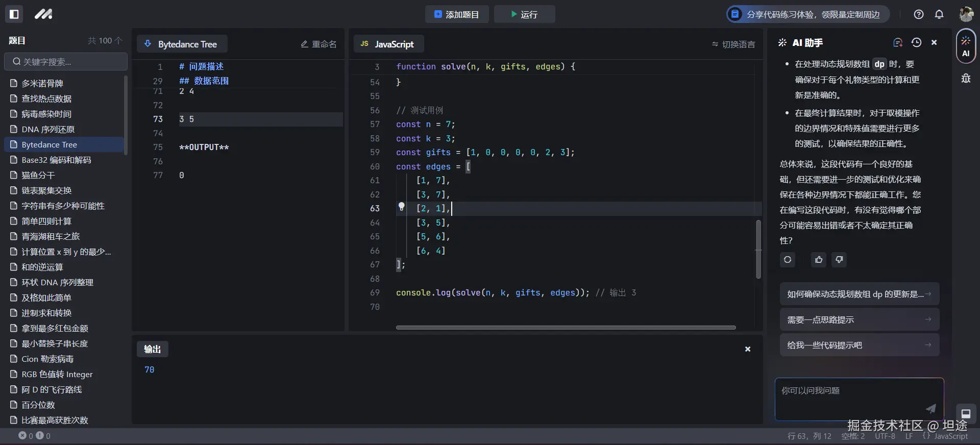Toggle the left sidebar panel icon
Screen dimensions: 980x445
tap(14, 14)
